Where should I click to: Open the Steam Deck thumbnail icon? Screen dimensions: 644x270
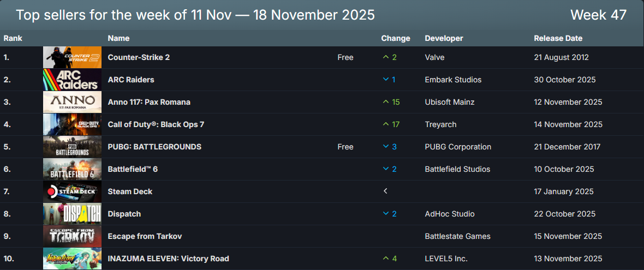coord(72,191)
